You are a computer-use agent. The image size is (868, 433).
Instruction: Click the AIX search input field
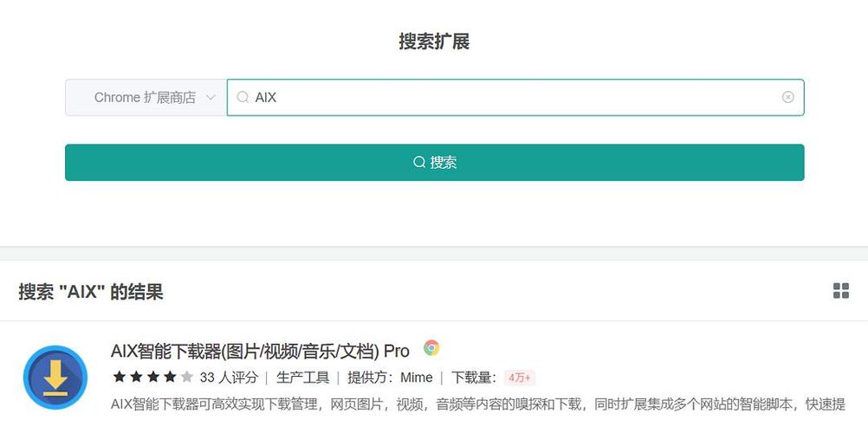515,98
